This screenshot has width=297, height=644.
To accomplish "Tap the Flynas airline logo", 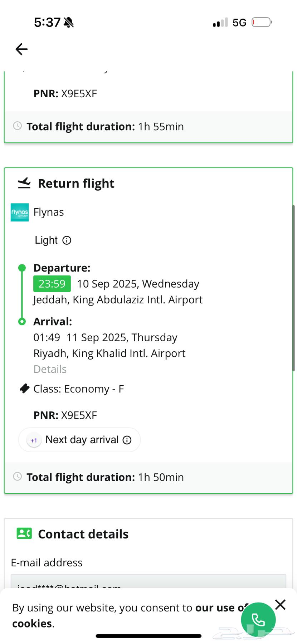I will (20, 212).
